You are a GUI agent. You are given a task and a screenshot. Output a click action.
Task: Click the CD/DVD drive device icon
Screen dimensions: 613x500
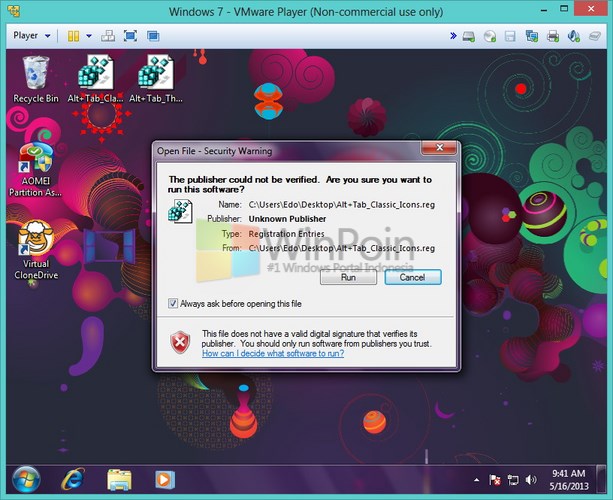click(x=489, y=36)
